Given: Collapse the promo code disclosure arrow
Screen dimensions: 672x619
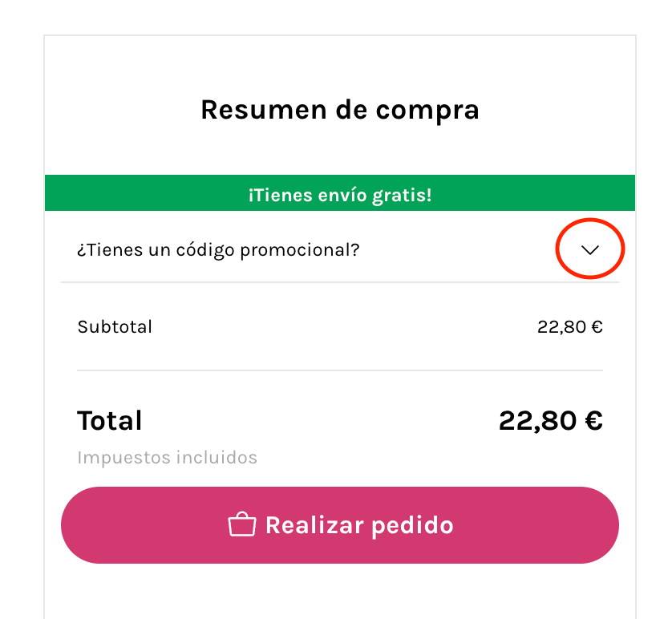Looking at the screenshot, I should pyautogui.click(x=590, y=249).
